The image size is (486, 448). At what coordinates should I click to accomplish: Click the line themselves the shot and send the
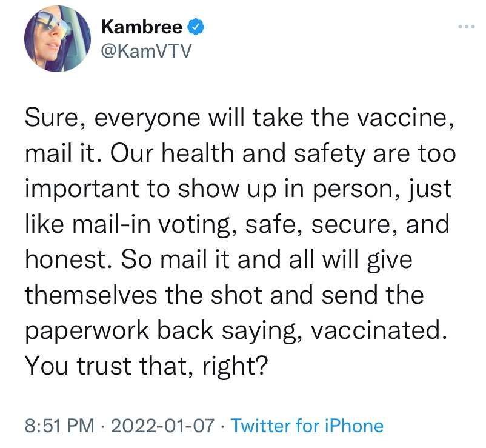coord(224,295)
